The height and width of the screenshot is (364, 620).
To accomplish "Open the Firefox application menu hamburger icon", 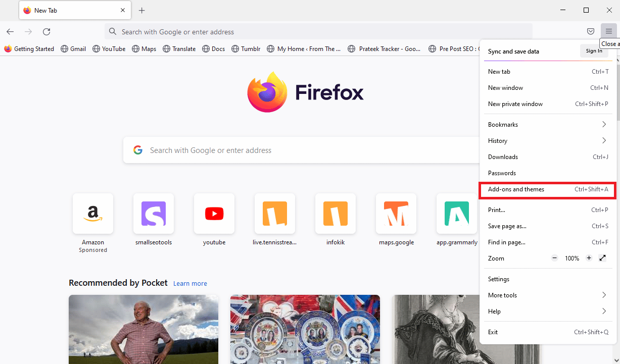I will (608, 31).
